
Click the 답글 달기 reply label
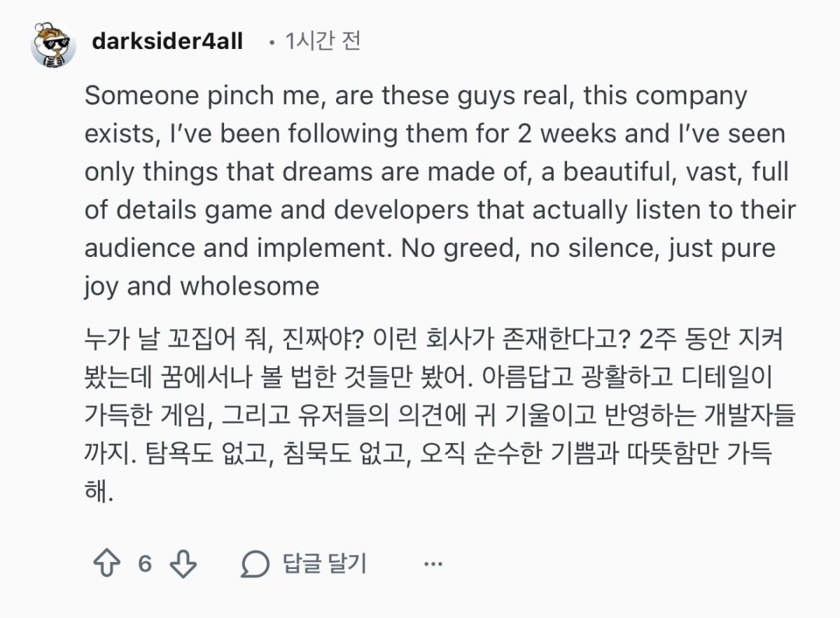tap(324, 564)
